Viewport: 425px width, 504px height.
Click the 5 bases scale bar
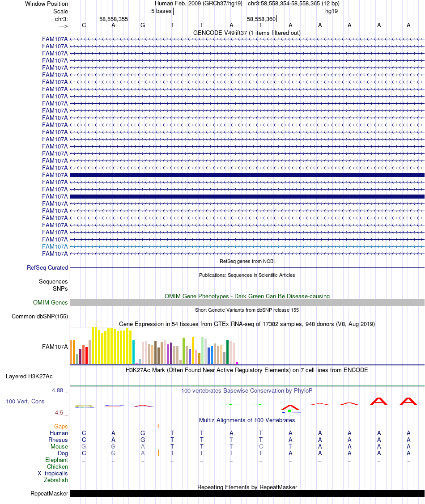tap(247, 11)
